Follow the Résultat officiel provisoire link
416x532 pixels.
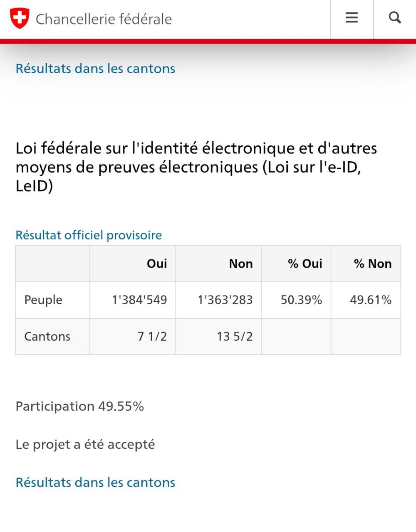89,235
